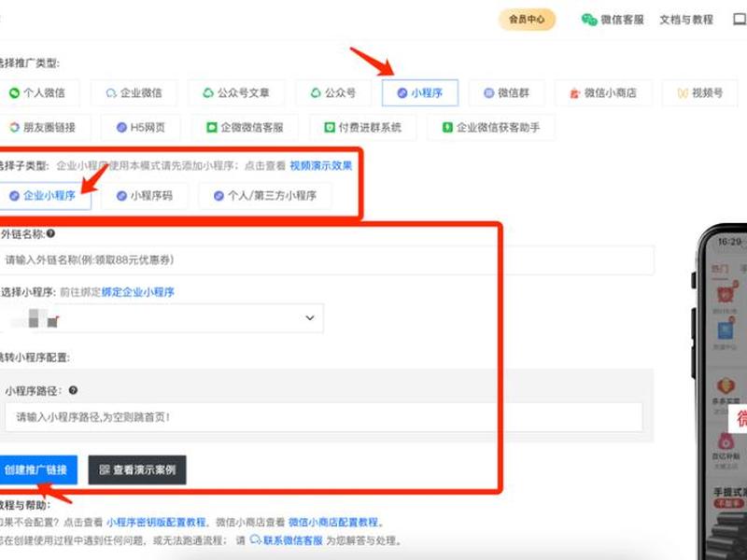
Task: Click chat icon before 联系微信客服
Action: (255, 540)
